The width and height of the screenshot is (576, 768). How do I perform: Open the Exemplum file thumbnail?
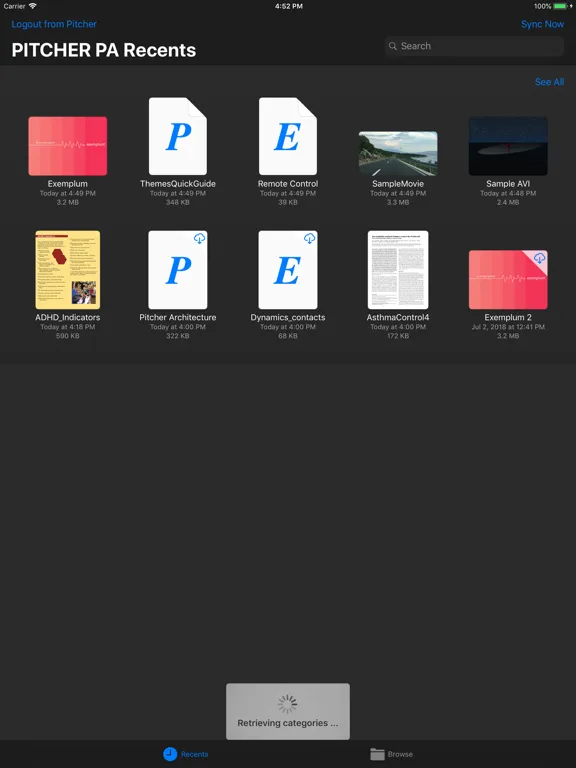coord(68,146)
